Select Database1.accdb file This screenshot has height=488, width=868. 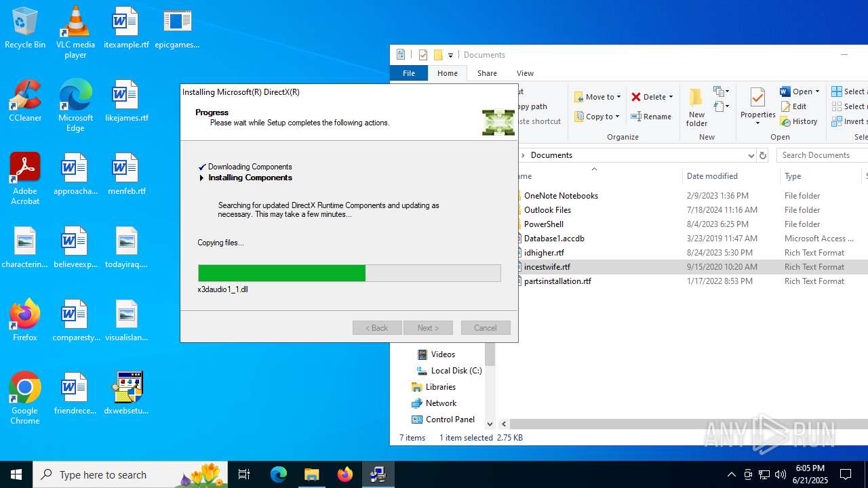(554, 239)
